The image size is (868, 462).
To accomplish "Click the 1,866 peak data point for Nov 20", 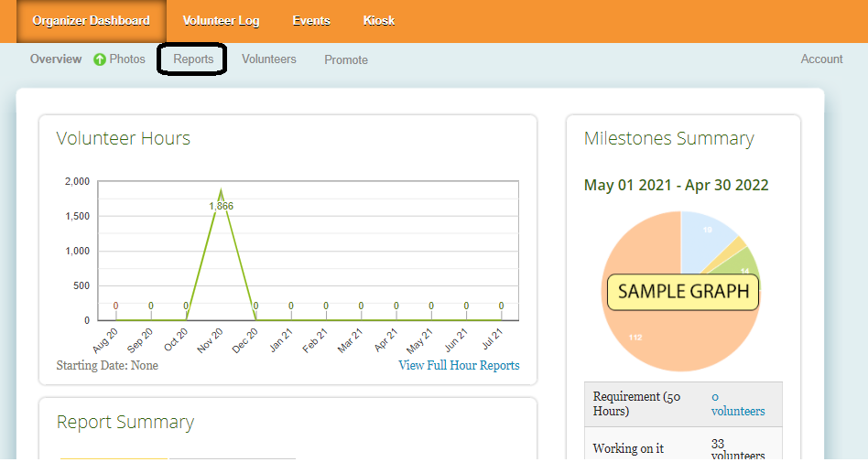I will pos(221,191).
